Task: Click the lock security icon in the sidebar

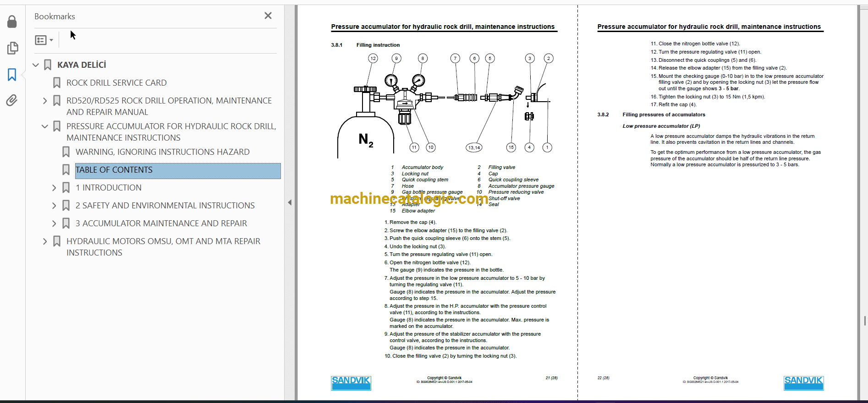Action: pos(12,22)
